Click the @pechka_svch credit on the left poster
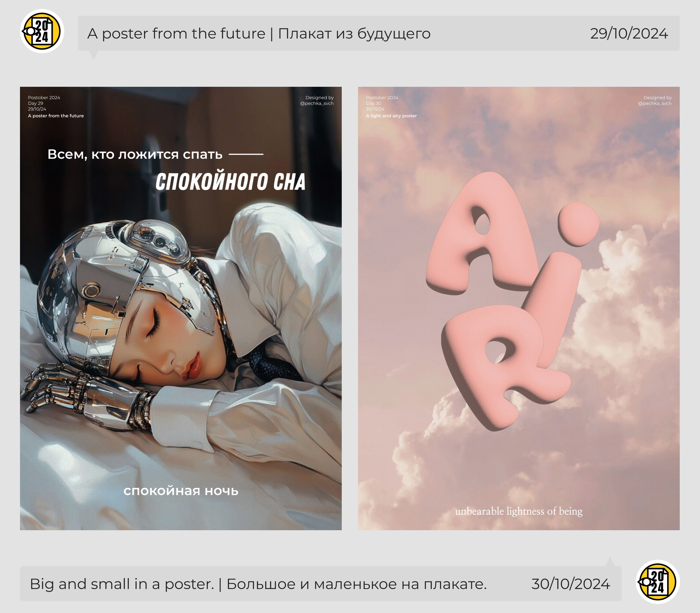 [x=317, y=103]
